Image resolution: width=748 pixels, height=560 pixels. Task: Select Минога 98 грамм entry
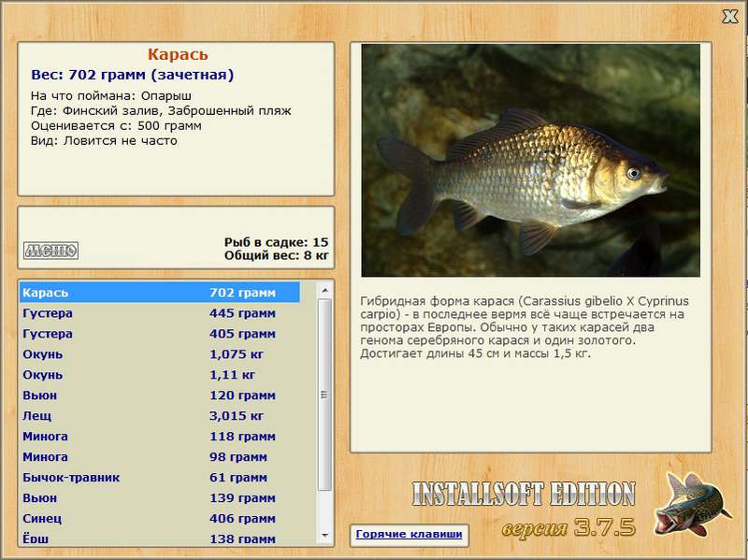pos(160,456)
